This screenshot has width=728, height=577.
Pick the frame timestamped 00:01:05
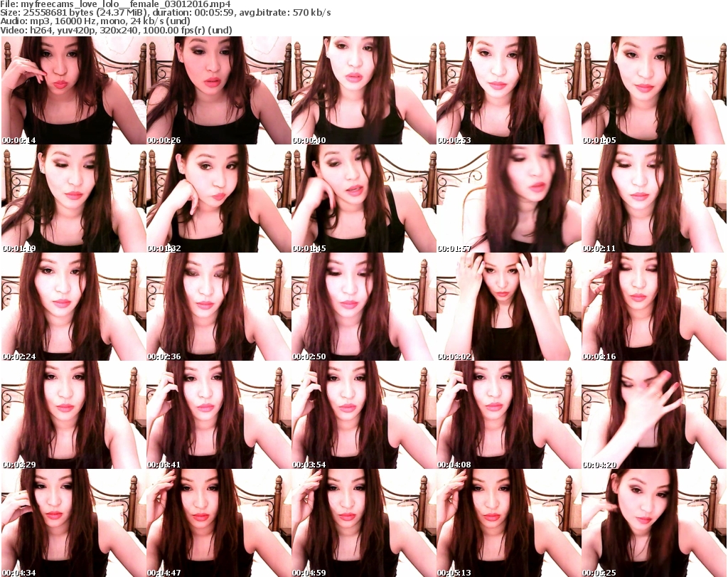[653, 91]
